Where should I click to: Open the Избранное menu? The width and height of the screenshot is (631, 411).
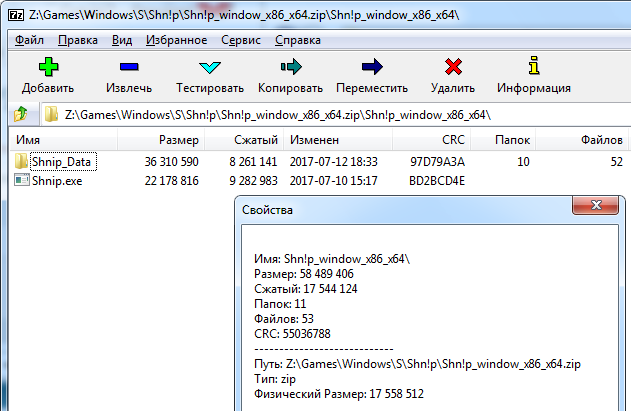tap(176, 40)
